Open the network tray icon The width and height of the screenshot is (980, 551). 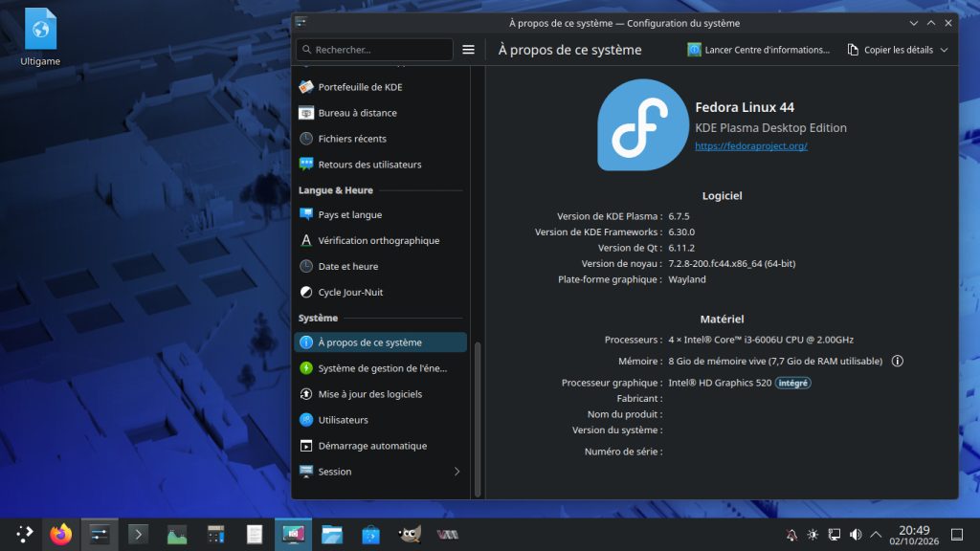click(x=835, y=534)
